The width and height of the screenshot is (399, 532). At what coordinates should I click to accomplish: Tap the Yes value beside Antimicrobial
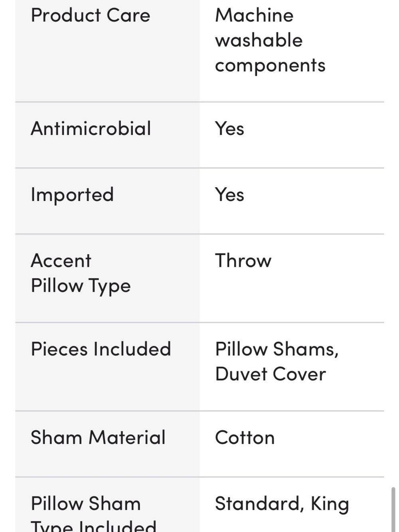(x=229, y=129)
